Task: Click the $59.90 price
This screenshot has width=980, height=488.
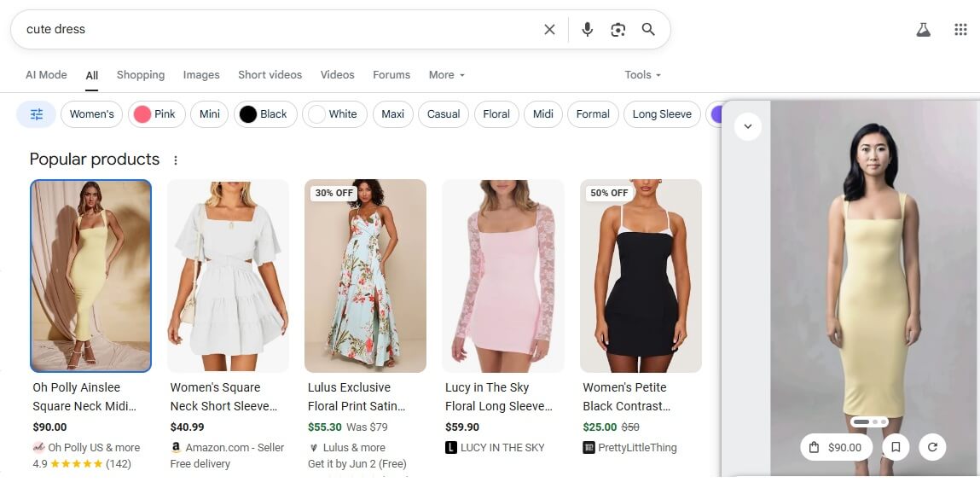Action: [462, 427]
